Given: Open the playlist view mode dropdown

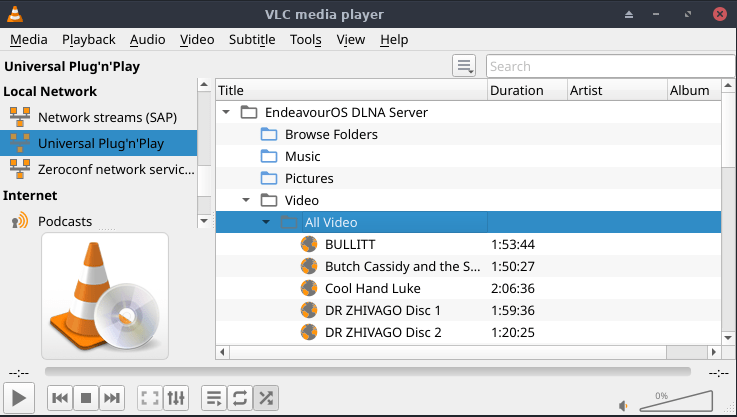Looking at the screenshot, I should pos(464,66).
